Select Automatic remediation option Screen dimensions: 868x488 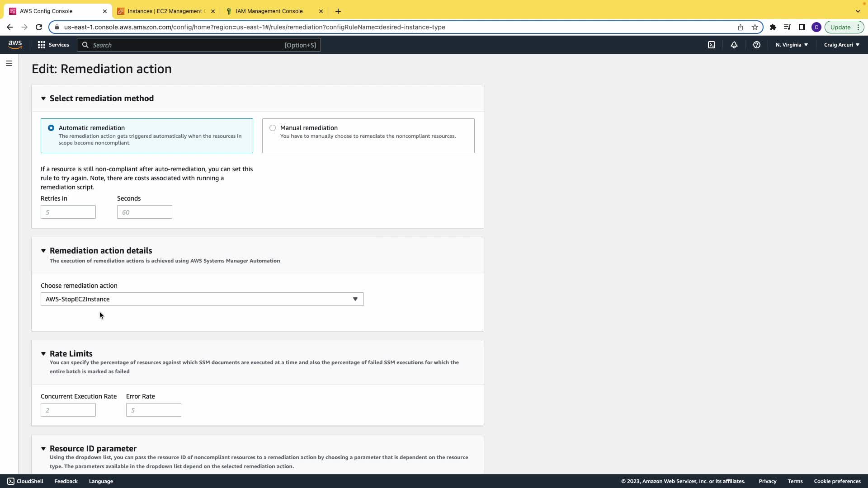click(51, 128)
